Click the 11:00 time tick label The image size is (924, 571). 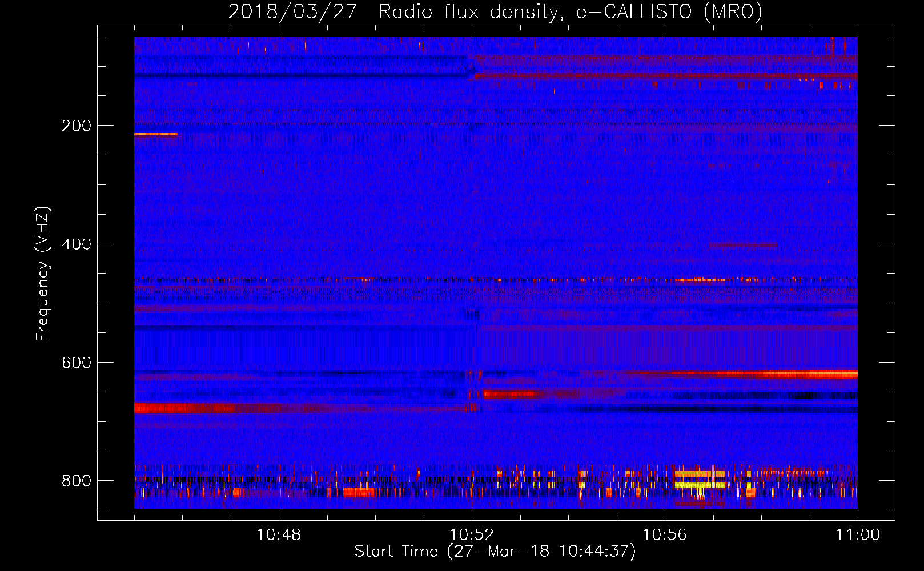pyautogui.click(x=858, y=535)
